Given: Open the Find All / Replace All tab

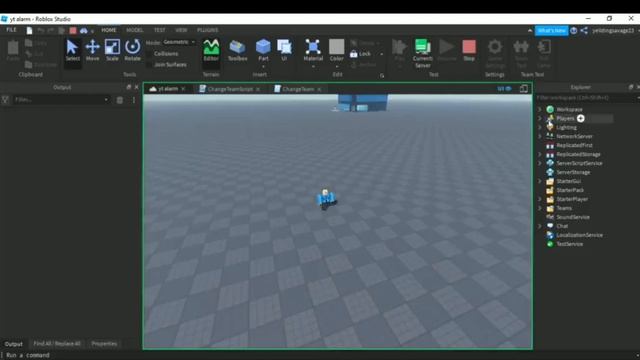Looking at the screenshot, I should coord(57,344).
